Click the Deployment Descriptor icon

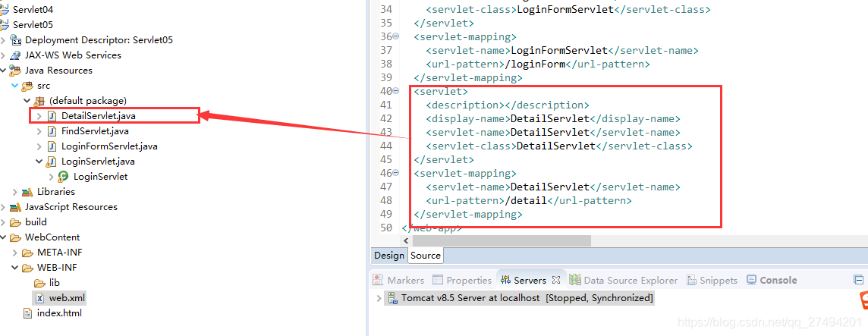pos(16,40)
